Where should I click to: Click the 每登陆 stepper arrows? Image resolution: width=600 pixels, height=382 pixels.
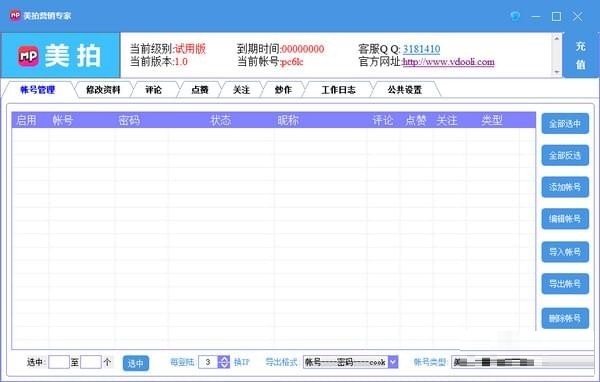point(224,362)
